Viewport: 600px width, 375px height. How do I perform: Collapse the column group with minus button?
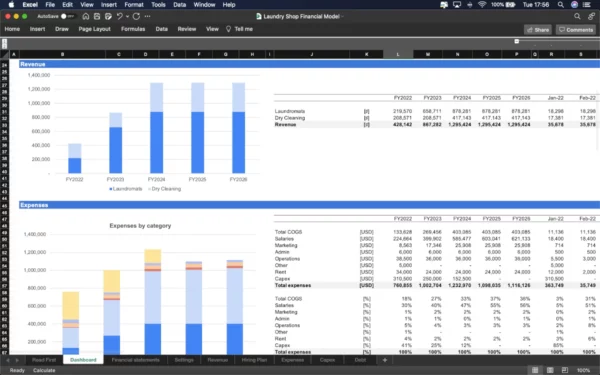[517, 41]
